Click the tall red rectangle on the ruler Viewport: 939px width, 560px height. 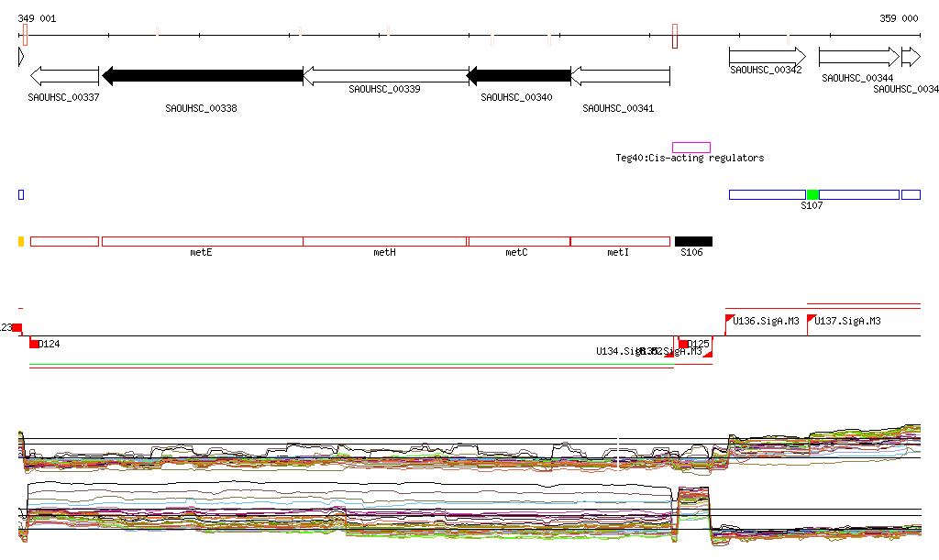(675, 36)
